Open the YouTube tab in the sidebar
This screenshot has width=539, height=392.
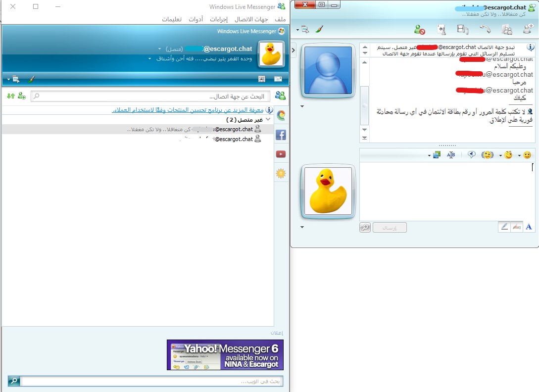(x=281, y=154)
